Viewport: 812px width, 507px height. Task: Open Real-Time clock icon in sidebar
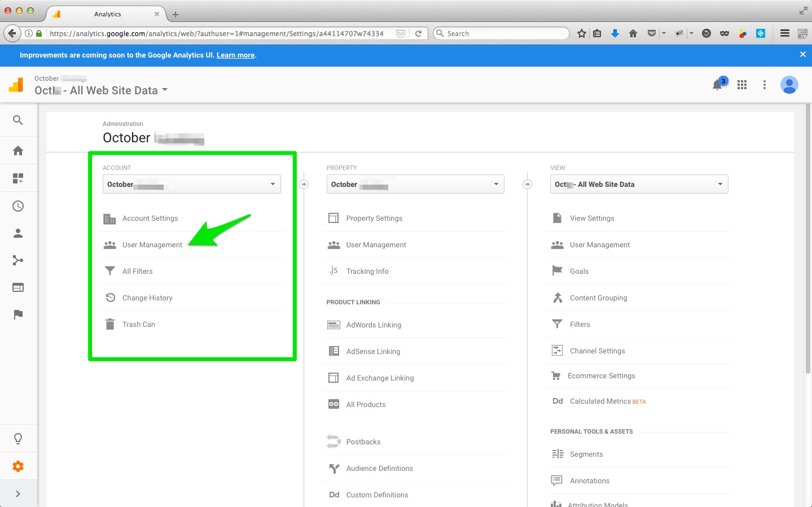coord(18,206)
